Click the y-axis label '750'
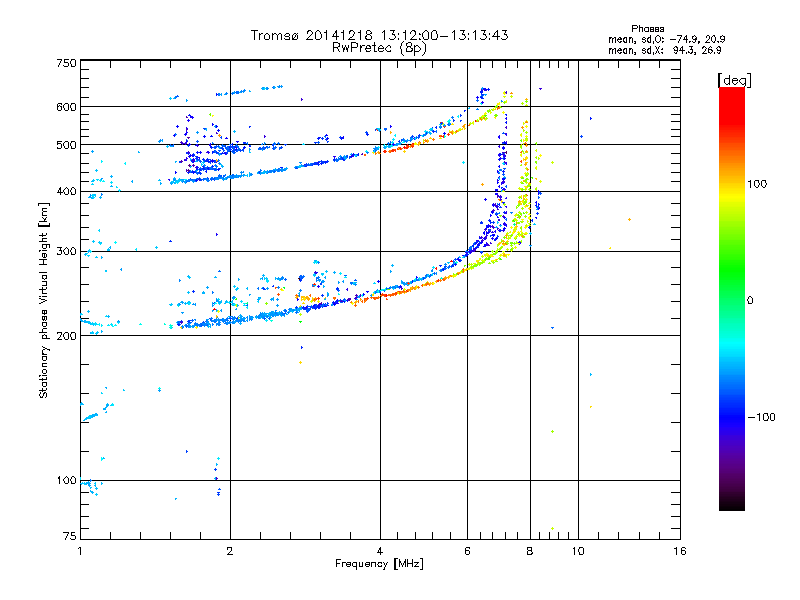Image resolution: width=800 pixels, height=600 pixels. [66, 63]
